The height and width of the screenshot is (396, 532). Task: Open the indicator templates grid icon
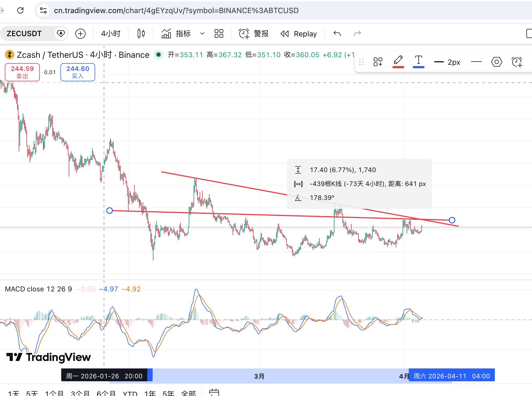click(x=219, y=34)
